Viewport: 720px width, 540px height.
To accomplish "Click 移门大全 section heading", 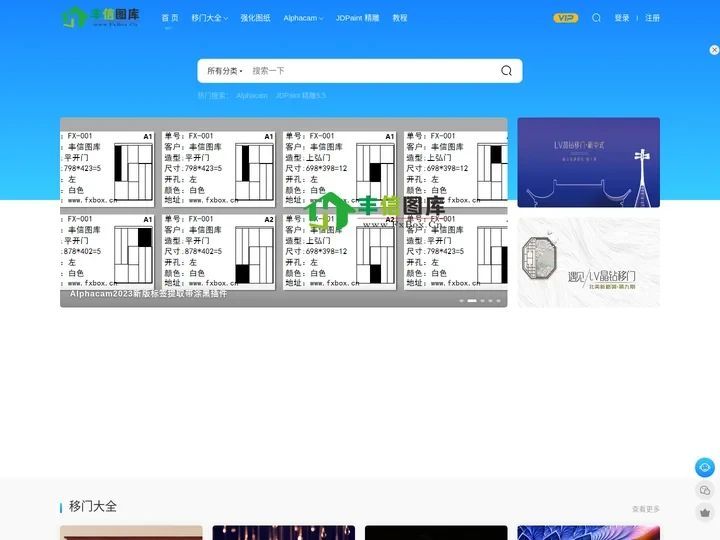I will tap(92, 506).
